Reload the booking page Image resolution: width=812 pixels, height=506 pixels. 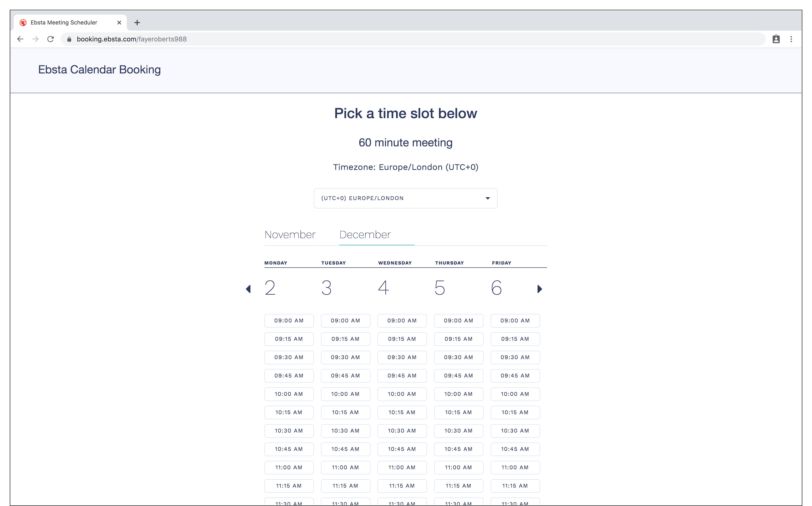pyautogui.click(x=51, y=39)
